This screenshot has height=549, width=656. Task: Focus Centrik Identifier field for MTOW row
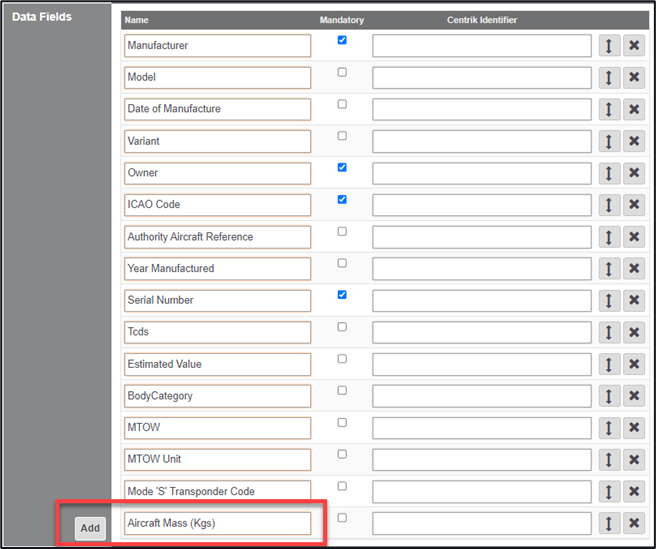(x=481, y=428)
